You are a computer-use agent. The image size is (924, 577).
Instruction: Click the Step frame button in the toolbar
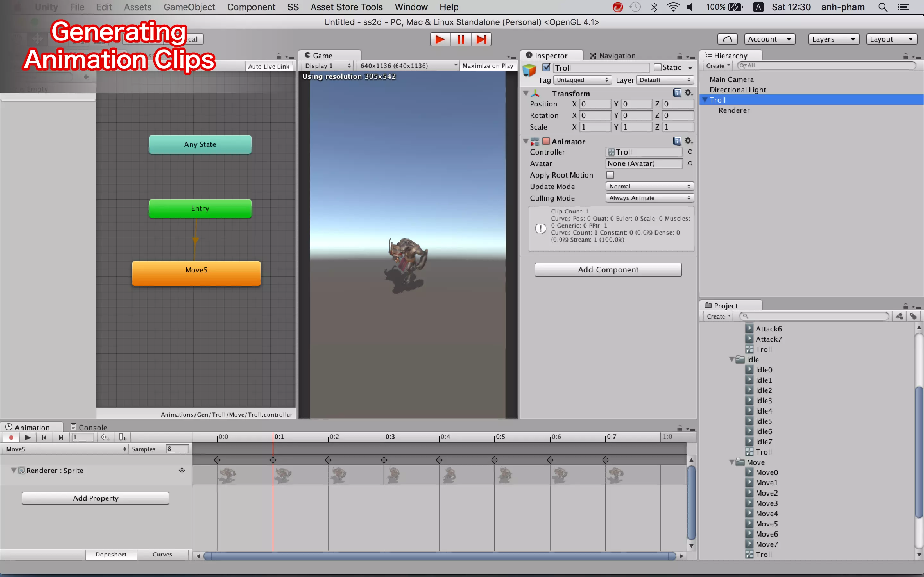[x=481, y=39]
